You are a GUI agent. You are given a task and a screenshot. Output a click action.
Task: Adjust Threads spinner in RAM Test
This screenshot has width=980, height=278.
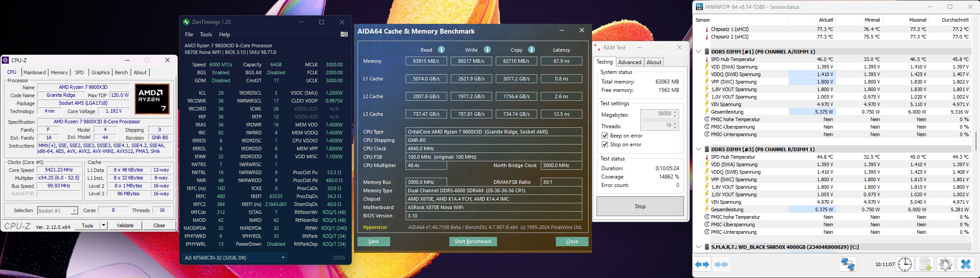(x=675, y=126)
